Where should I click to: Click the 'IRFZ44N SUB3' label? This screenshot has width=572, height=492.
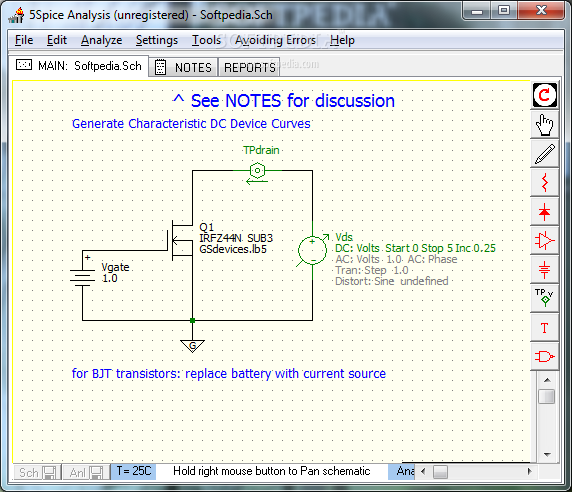[236, 238]
